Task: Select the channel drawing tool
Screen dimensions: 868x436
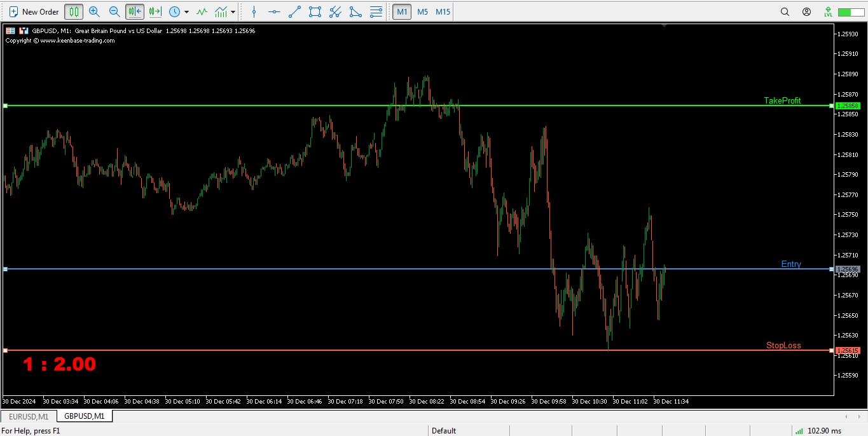Action: 335,11
